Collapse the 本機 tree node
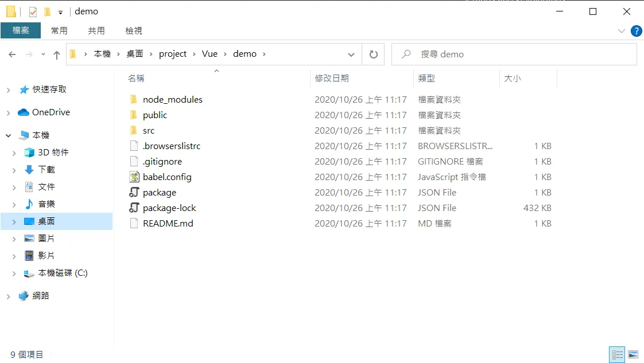Screen dimensions: 644x363 tap(8, 135)
